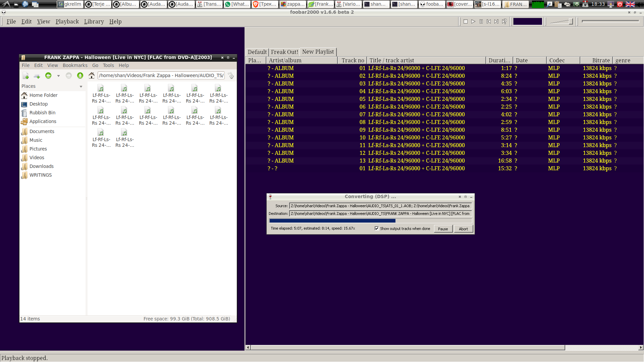Click the Pause icon in foobar2000 toolbar
644x362 pixels.
pos(481,21)
